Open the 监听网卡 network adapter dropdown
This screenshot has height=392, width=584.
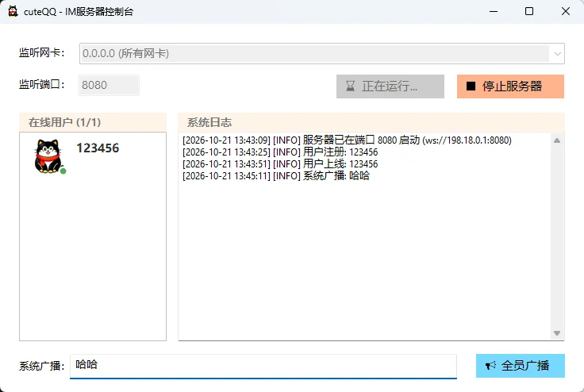click(x=322, y=54)
